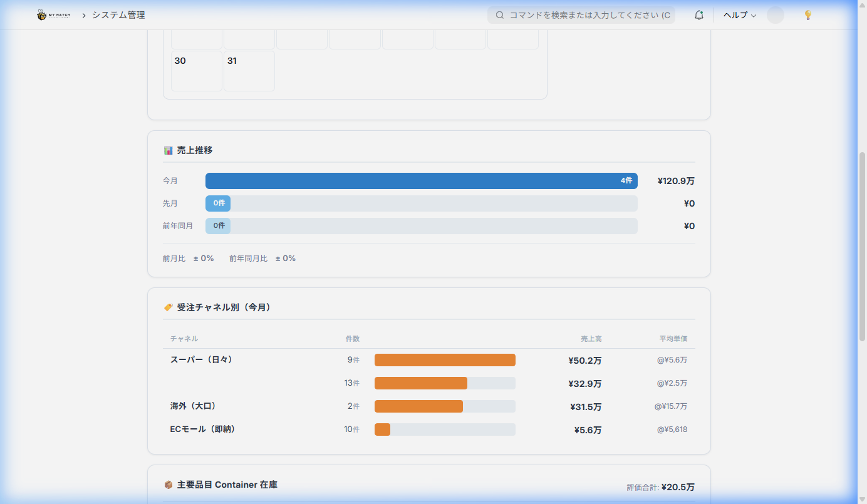Screen dimensions: 867x504
Task: Open notifications via the bell icon
Action: (x=698, y=14)
